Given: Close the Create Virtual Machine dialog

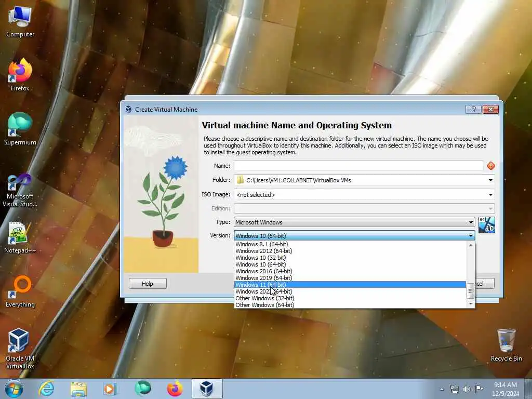Looking at the screenshot, I should click(490, 109).
